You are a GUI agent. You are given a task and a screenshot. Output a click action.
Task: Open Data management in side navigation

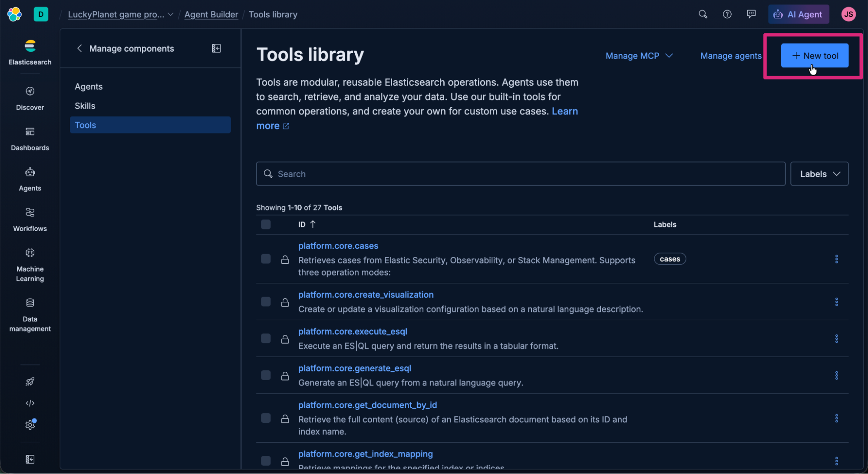tap(30, 315)
